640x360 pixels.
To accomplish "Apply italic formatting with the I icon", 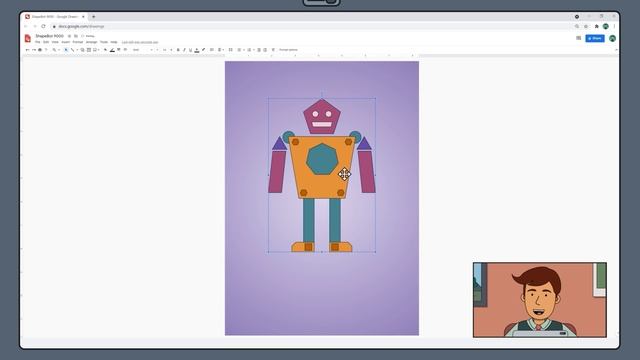I will pyautogui.click(x=184, y=50).
